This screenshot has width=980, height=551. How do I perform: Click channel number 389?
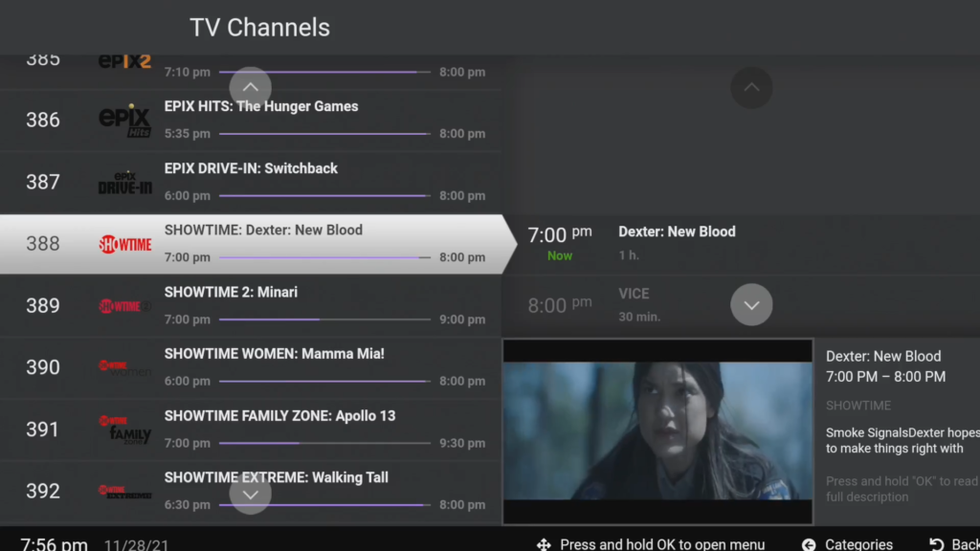42,306
